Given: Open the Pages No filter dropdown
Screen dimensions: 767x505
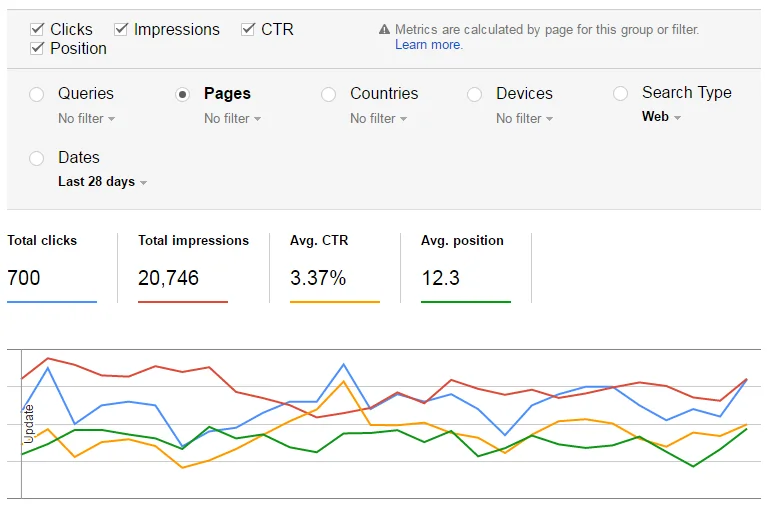Looking at the screenshot, I should [232, 118].
